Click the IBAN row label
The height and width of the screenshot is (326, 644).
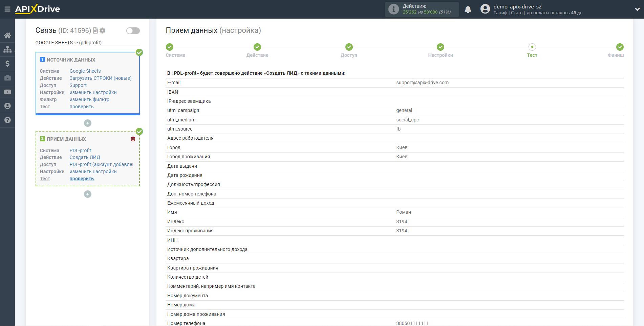tap(172, 92)
